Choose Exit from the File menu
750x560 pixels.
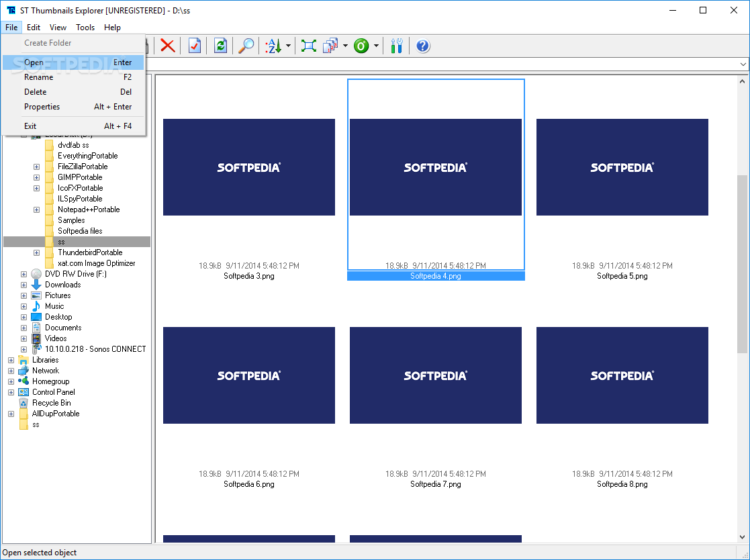[x=73, y=126]
